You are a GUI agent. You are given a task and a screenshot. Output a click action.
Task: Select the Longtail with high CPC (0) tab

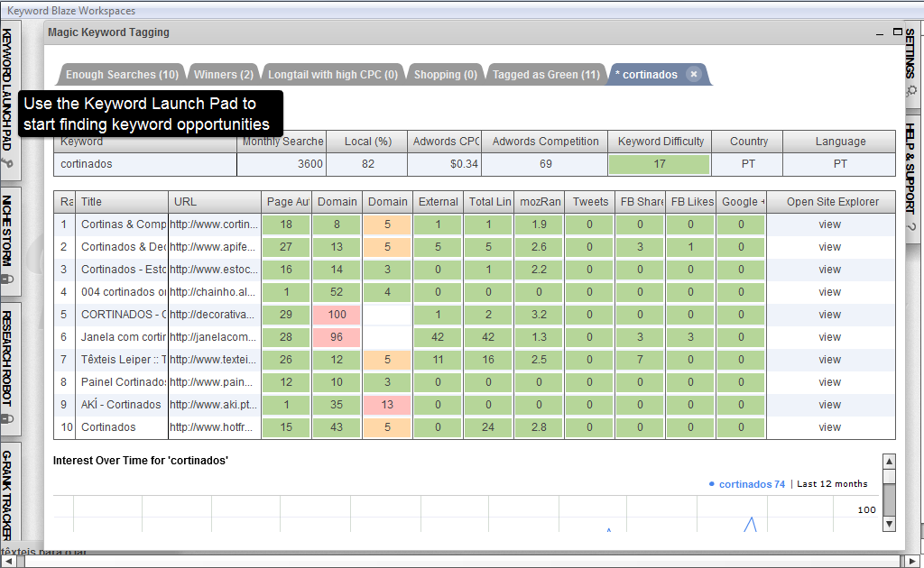[x=333, y=75]
